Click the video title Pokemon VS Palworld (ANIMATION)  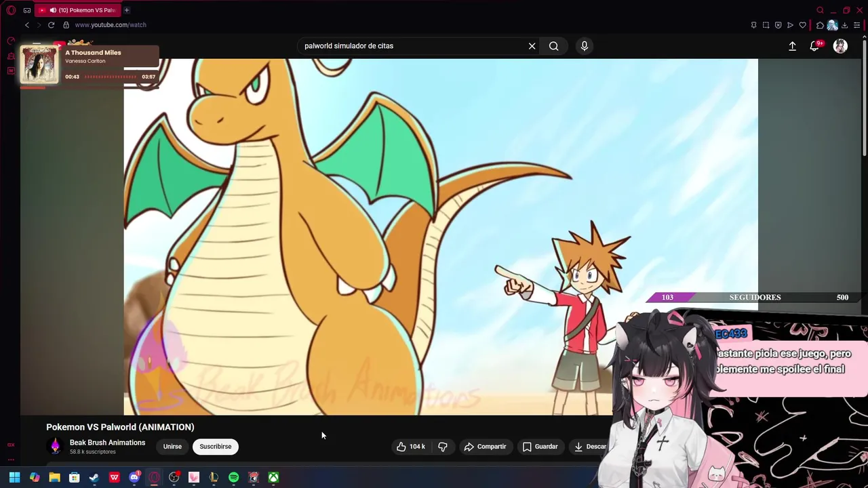coord(120,427)
